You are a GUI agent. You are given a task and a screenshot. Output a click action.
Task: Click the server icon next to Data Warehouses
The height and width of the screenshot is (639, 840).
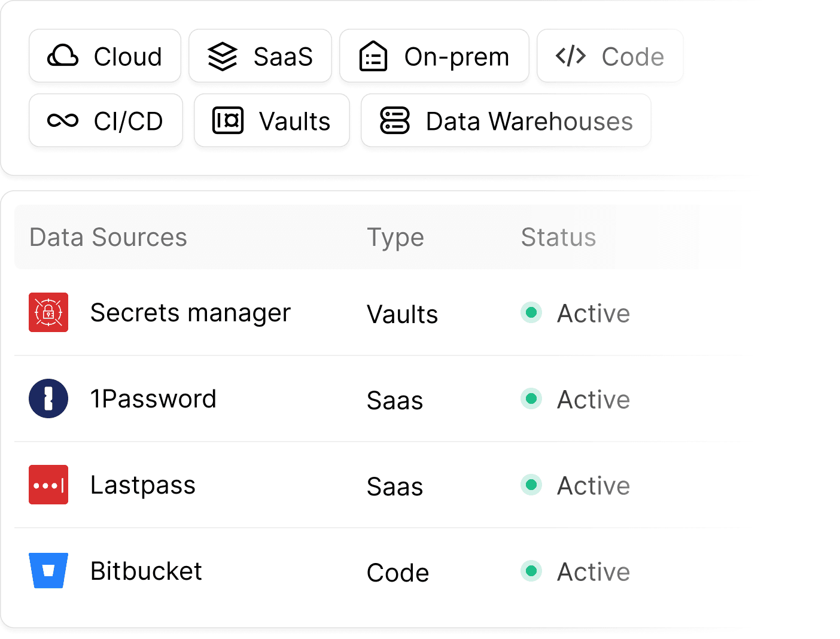tap(394, 120)
